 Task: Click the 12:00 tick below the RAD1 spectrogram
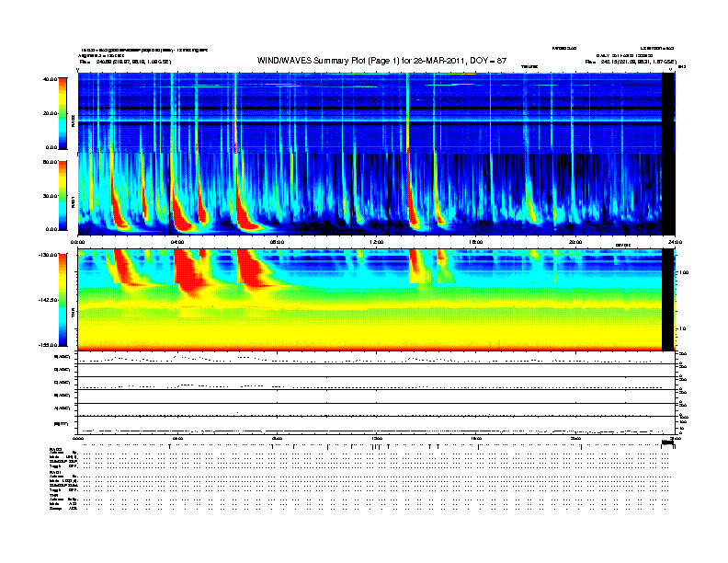[x=377, y=242]
